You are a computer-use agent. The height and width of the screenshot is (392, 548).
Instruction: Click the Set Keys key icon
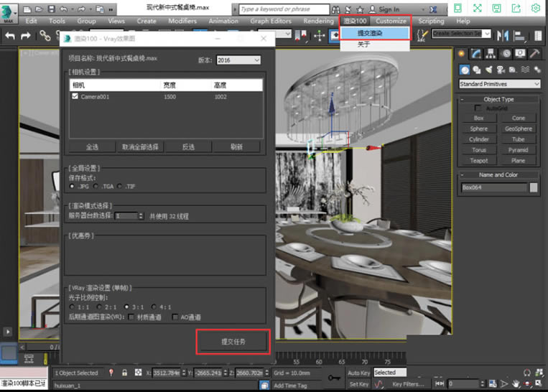coord(334,378)
